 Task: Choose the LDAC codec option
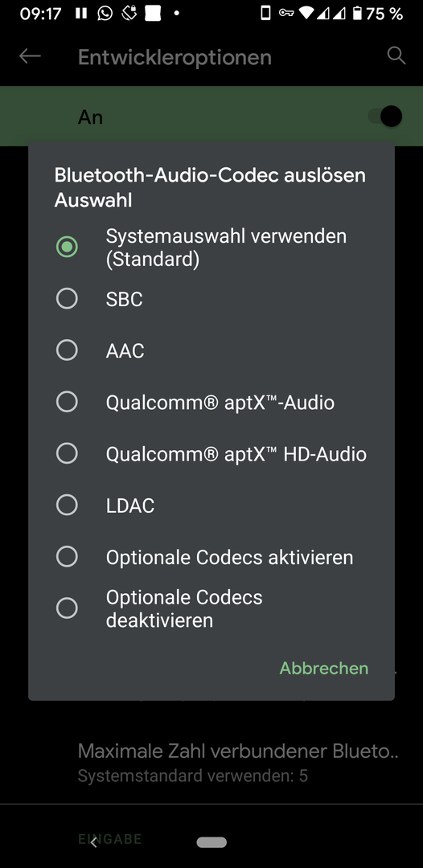tap(211, 506)
